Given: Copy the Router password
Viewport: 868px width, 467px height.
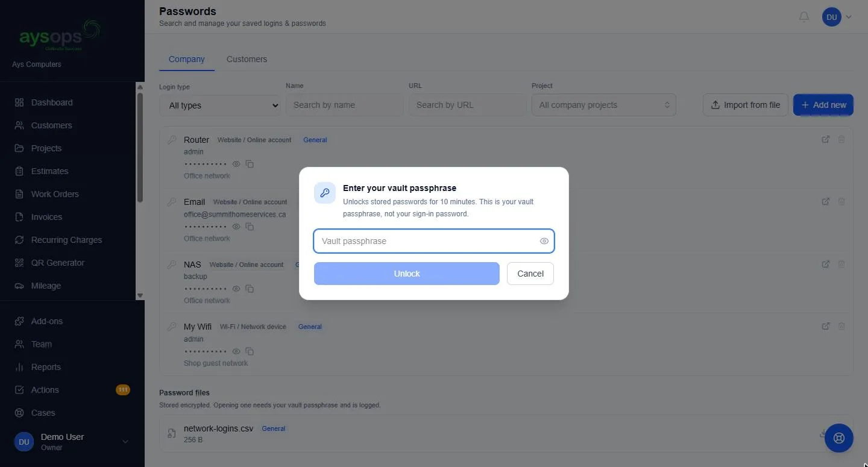Looking at the screenshot, I should click(250, 164).
